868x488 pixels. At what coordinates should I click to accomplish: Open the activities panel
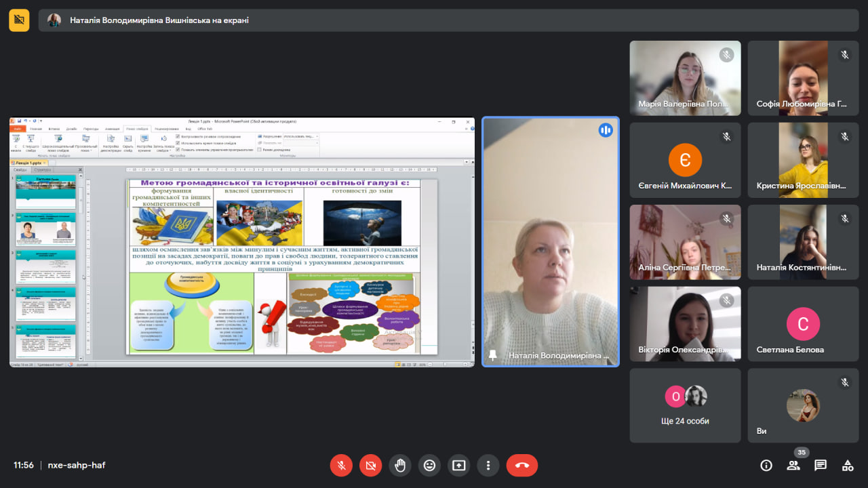pyautogui.click(x=848, y=466)
